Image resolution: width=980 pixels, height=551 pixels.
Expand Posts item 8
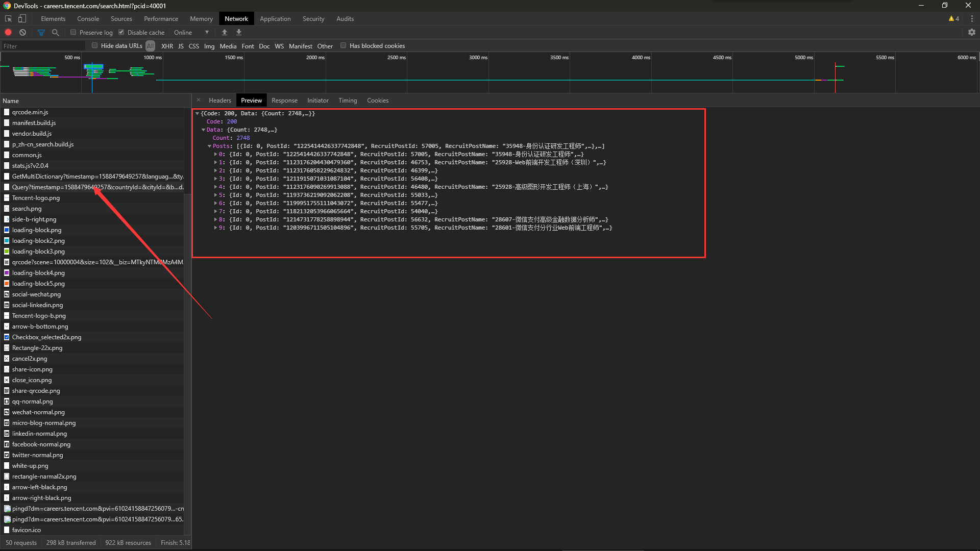pos(215,219)
